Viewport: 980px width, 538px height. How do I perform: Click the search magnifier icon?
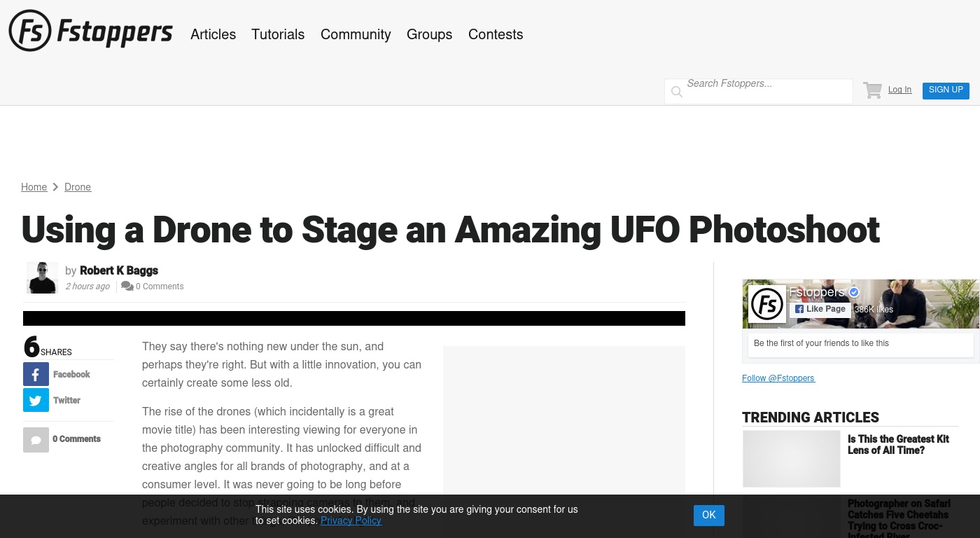tap(676, 92)
